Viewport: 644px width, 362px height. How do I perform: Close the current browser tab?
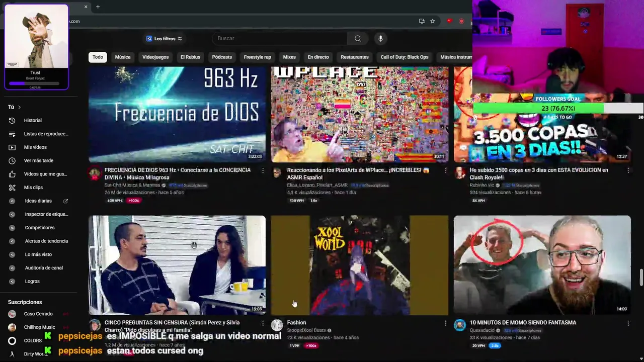pos(86,7)
